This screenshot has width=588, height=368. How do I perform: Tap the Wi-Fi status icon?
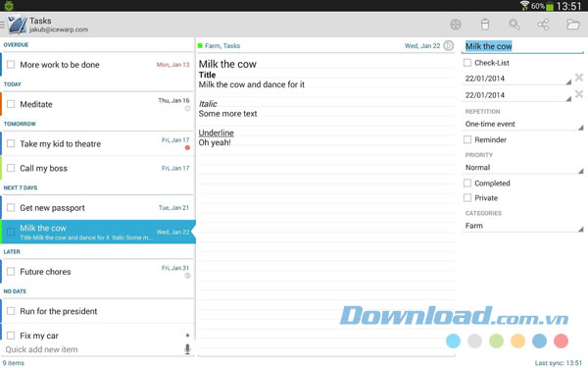524,6
